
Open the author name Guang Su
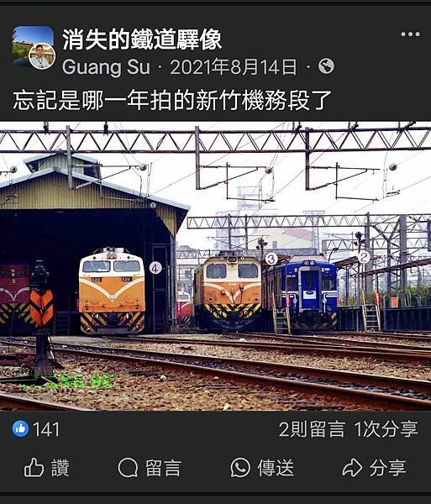point(106,67)
